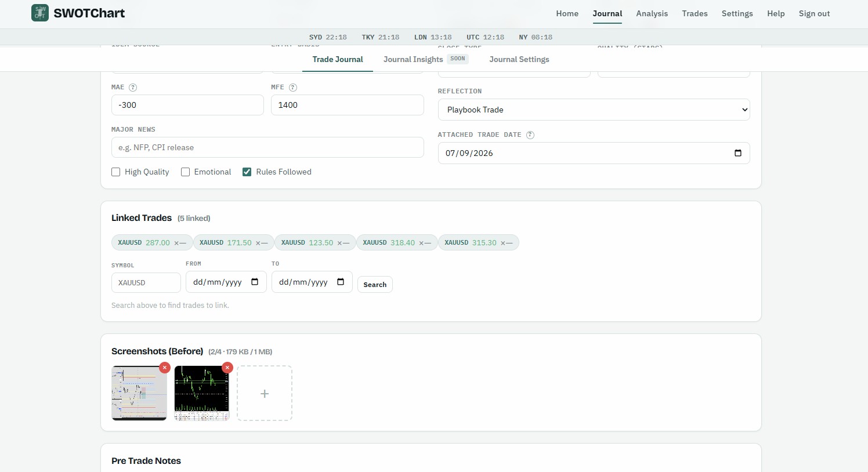Enable the High Quality checkbox

click(x=116, y=172)
